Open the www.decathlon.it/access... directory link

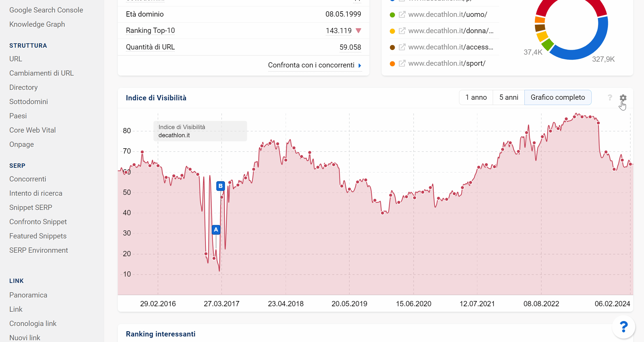coord(451,47)
